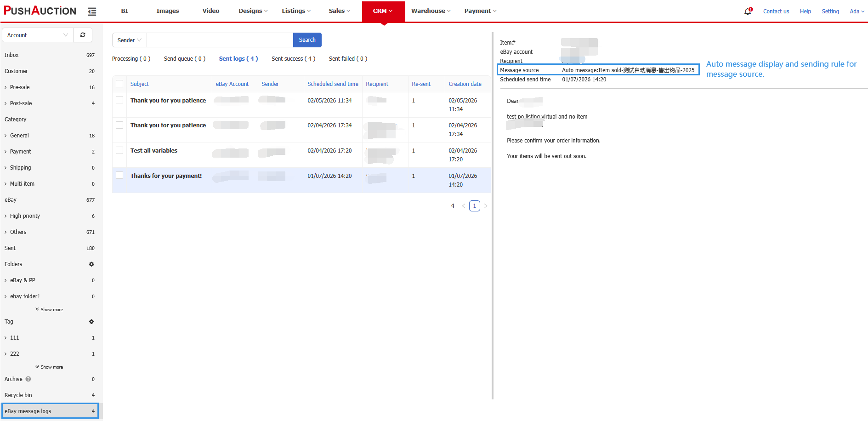Open the Contact us link
This screenshot has height=421, width=868.
(776, 11)
